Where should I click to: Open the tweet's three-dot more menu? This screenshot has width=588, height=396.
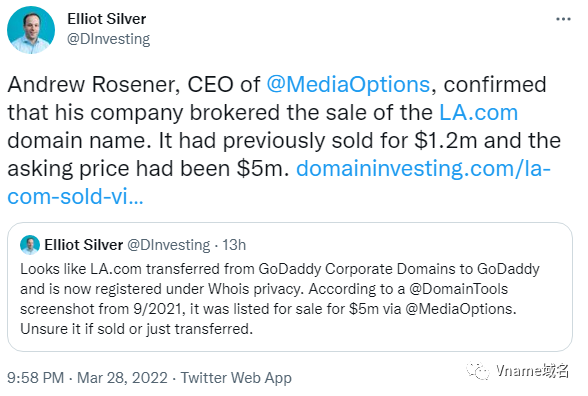[563, 19]
